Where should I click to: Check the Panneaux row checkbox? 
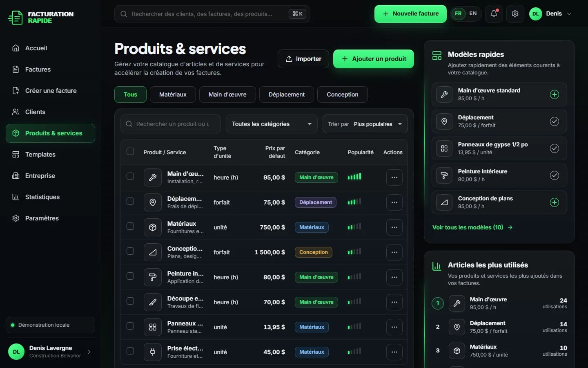pos(130,326)
